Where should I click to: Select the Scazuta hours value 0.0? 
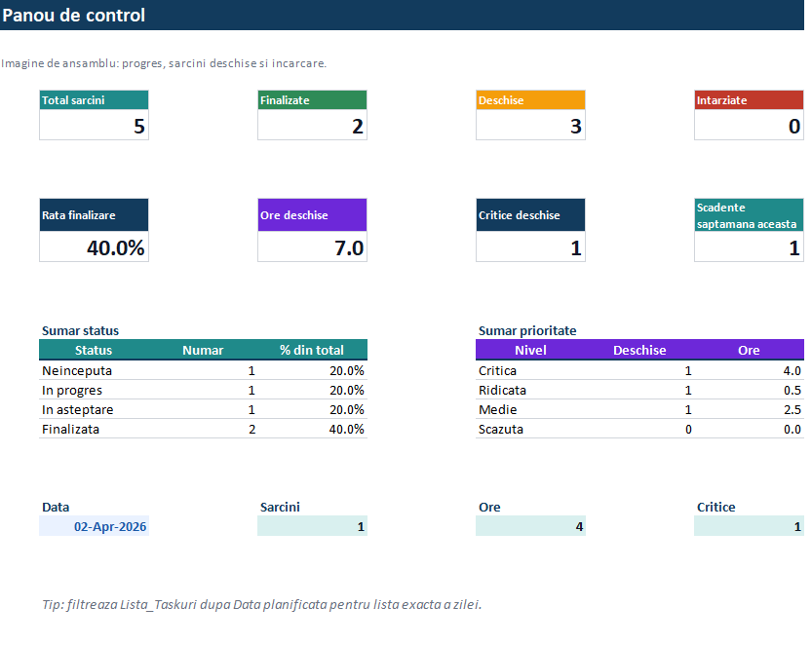[x=749, y=429]
